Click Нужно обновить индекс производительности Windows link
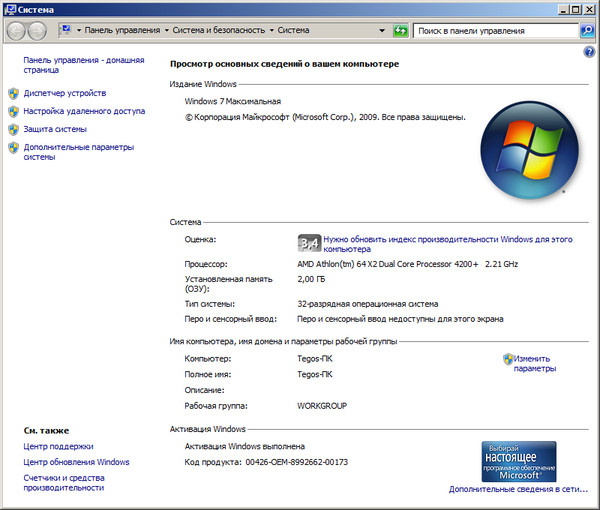Screen dimensions: 600x510 pos(448,244)
